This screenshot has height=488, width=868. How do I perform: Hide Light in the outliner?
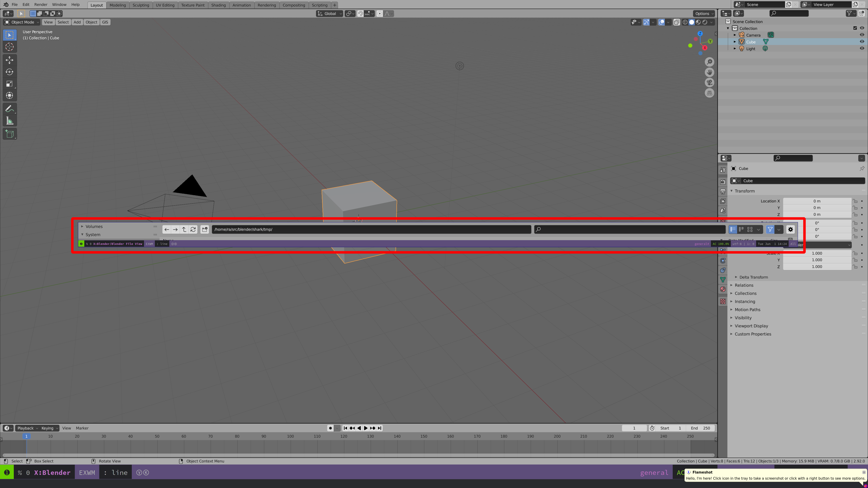coord(862,49)
